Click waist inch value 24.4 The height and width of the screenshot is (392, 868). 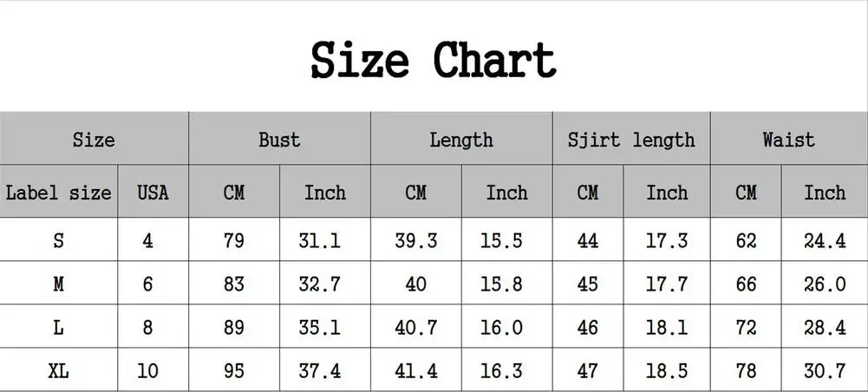pos(825,239)
